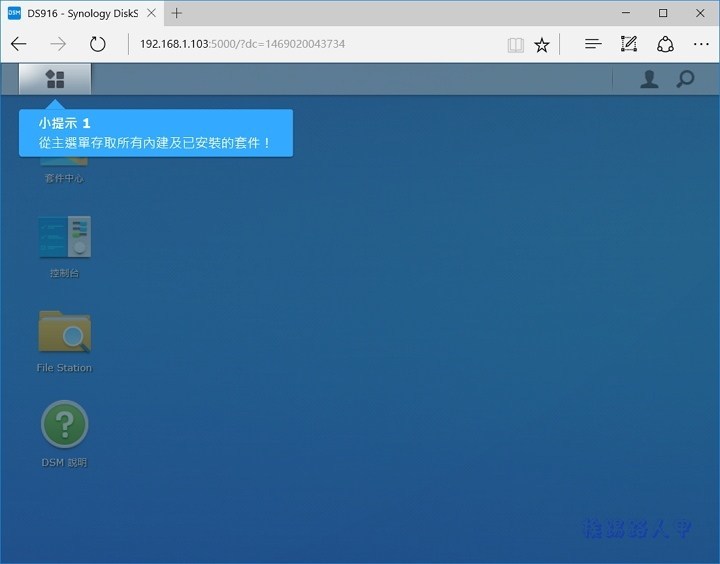This screenshot has height=564, width=720.
Task: Open the DSM 說明 help icon
Action: click(x=65, y=424)
